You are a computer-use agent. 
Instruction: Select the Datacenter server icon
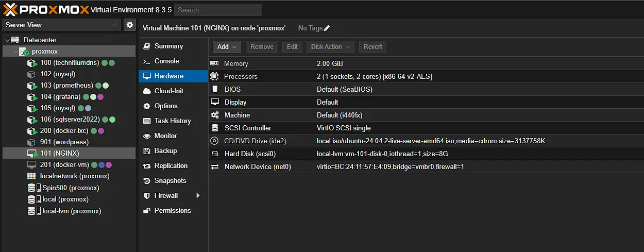15,40
